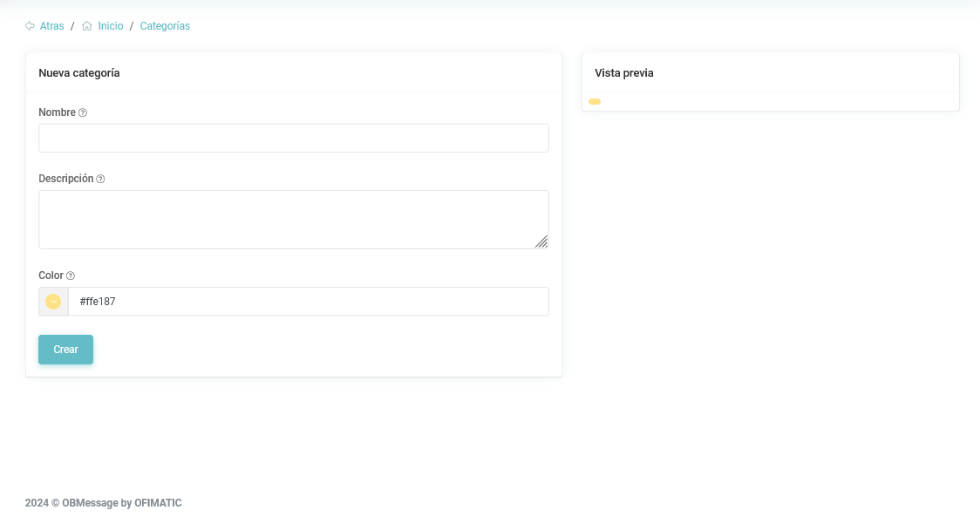Focus the Nombre text field
Screen dimensions: 980x517
(293, 138)
